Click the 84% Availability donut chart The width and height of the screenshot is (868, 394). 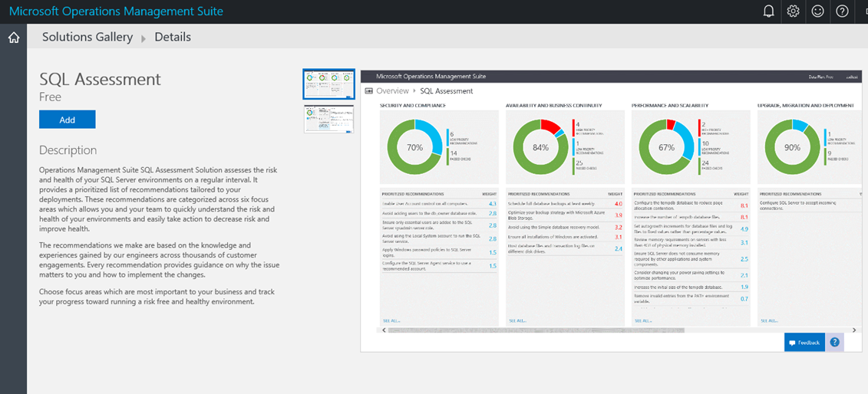pyautogui.click(x=541, y=147)
